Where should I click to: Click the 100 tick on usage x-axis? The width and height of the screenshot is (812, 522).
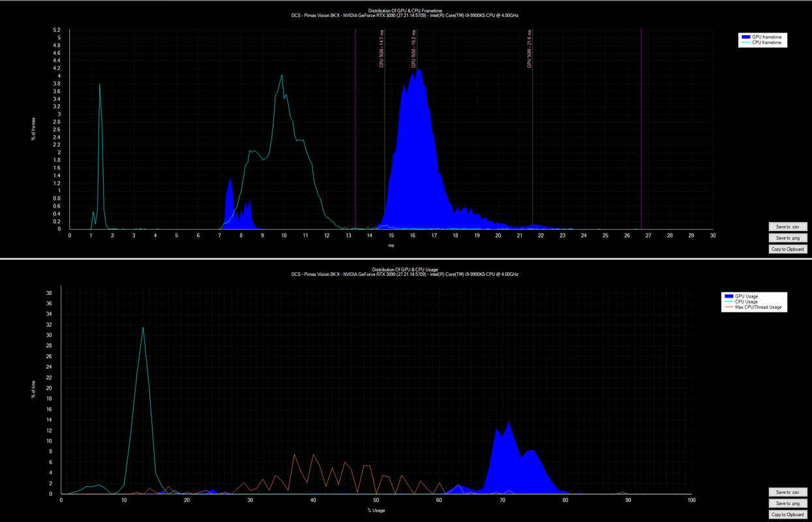691,500
